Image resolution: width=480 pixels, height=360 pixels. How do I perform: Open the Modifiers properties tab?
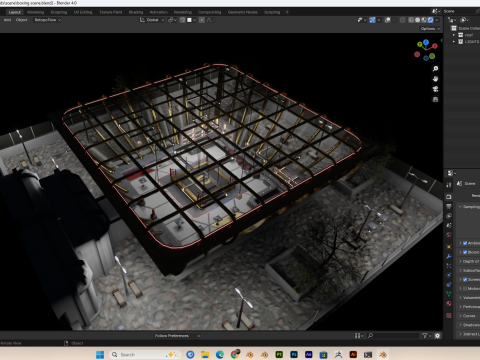tap(449, 256)
